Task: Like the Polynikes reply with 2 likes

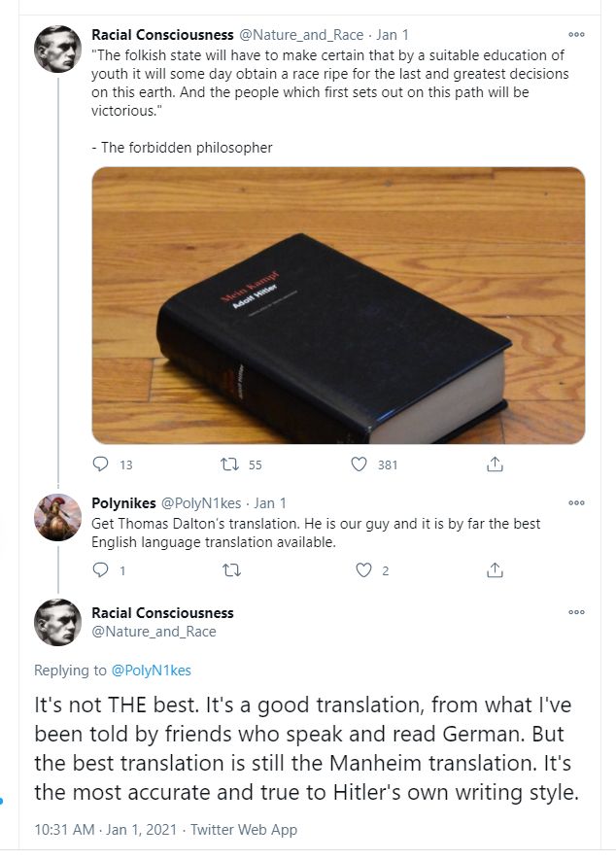Action: [363, 570]
